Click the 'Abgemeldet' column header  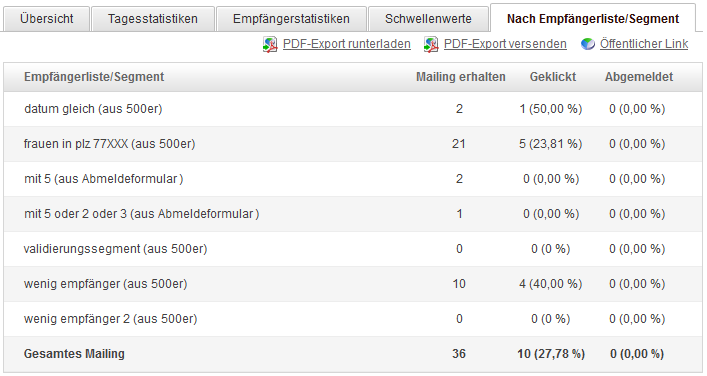[x=639, y=77]
